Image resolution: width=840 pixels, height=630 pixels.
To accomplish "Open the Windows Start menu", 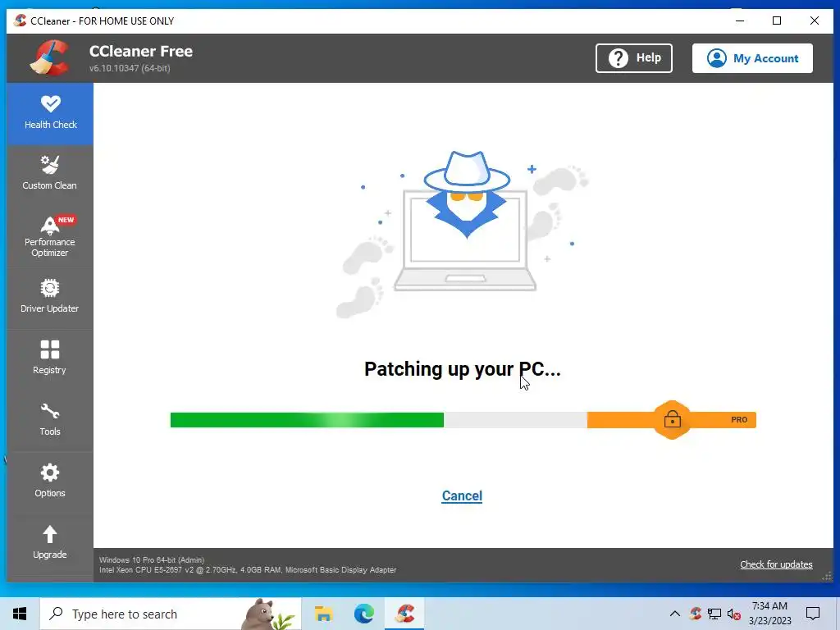I will [x=20, y=614].
